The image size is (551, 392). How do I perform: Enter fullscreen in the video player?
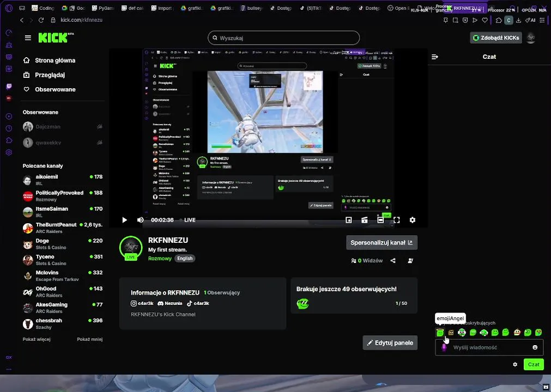click(396, 220)
